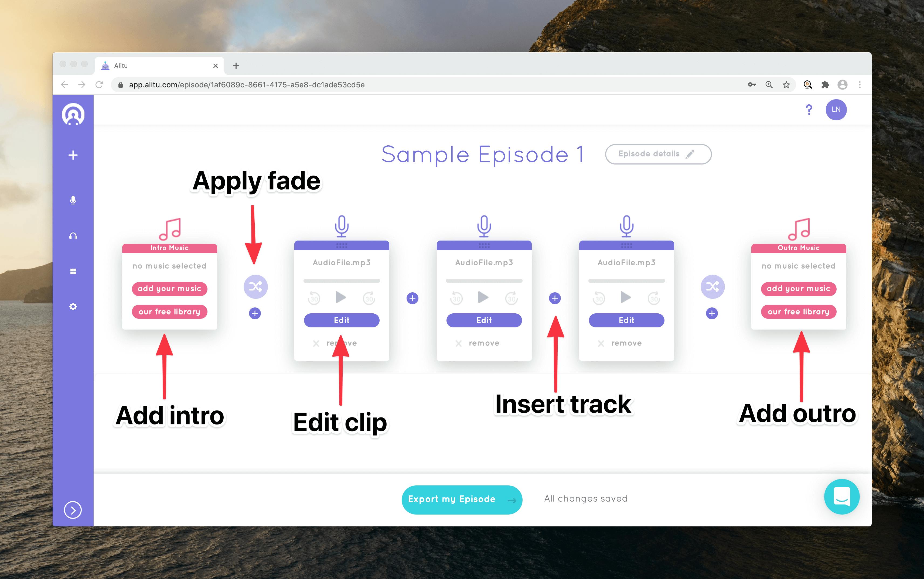
Task: Click our free library on outro block
Action: tap(798, 311)
